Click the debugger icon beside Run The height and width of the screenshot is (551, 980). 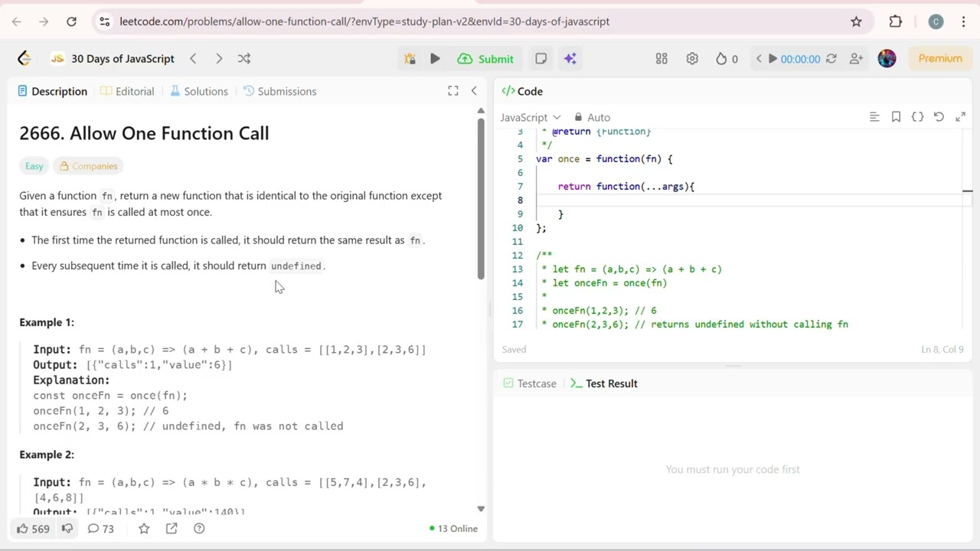[410, 59]
